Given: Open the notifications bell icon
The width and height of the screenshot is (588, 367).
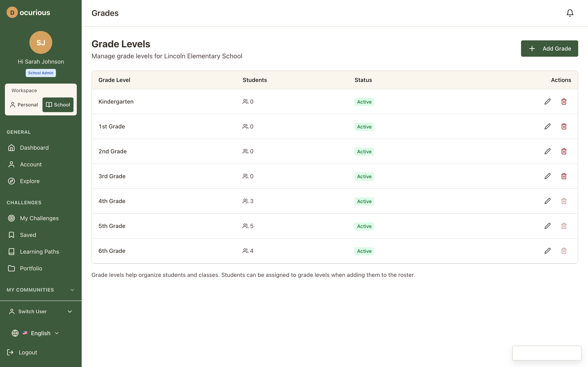Looking at the screenshot, I should coord(570,13).
